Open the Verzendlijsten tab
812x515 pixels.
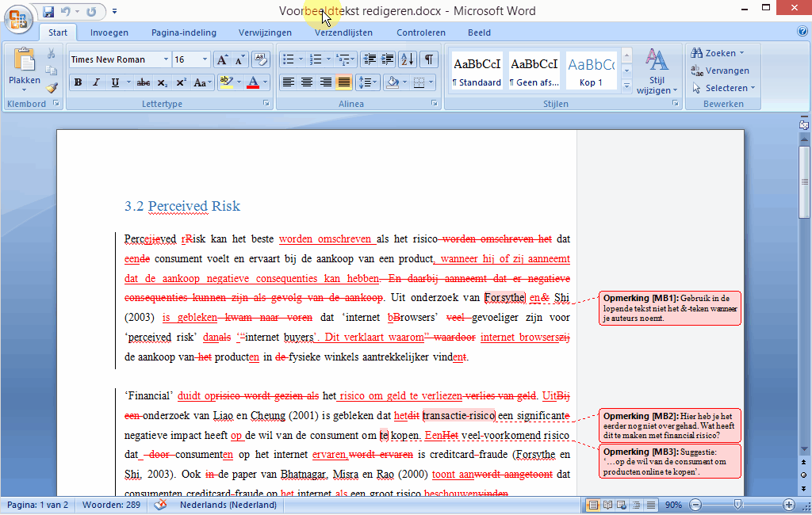tap(343, 32)
